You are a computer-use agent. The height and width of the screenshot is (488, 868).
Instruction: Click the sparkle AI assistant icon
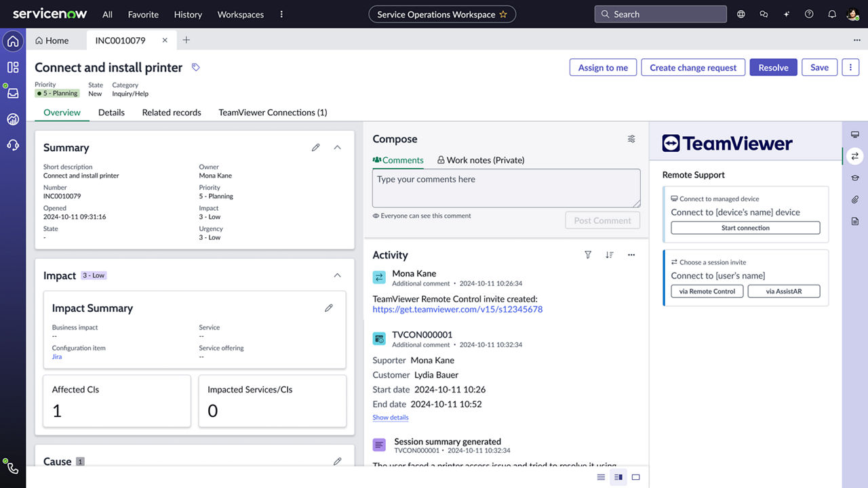pyautogui.click(x=787, y=14)
